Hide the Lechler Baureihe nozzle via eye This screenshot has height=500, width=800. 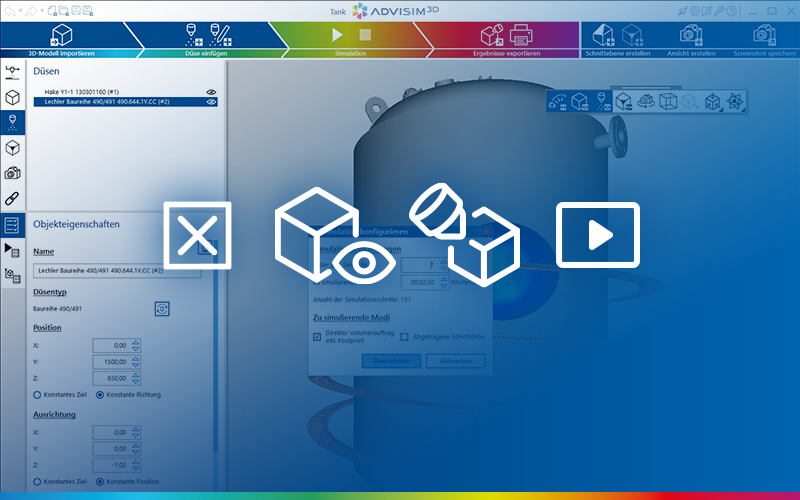(x=211, y=102)
